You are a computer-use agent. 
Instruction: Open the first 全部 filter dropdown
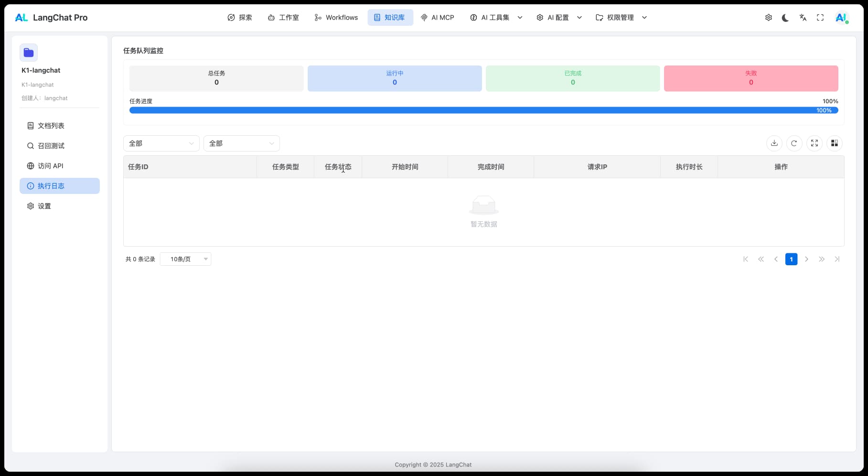[161, 143]
